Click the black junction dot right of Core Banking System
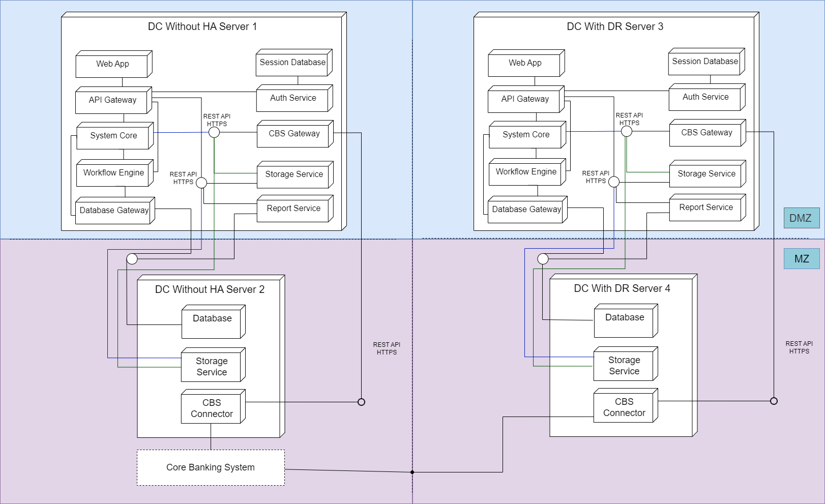Screen dimensions: 825x504 click(x=412, y=472)
